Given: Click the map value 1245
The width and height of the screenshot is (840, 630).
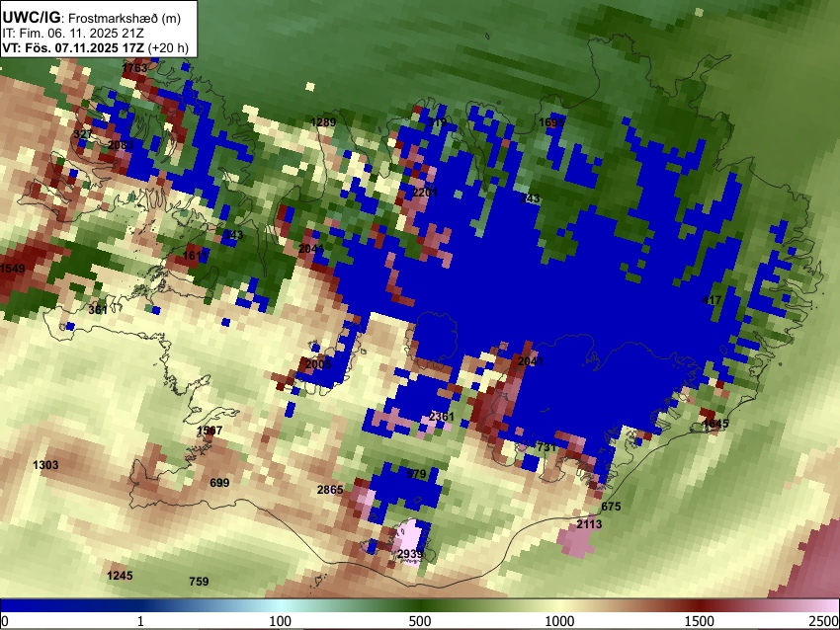Looking at the screenshot, I should click(120, 576).
